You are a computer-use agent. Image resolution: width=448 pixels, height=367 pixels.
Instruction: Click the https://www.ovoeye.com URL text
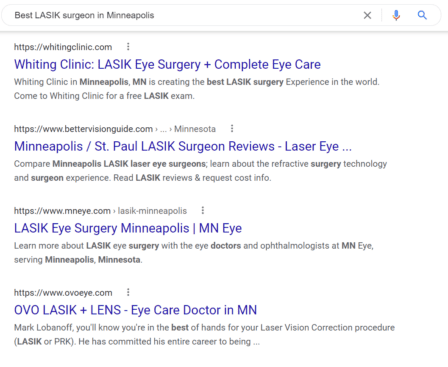pos(63,293)
